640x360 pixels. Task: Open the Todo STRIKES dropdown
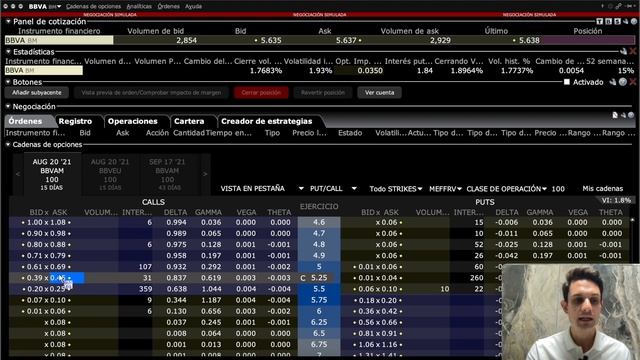[396, 189]
